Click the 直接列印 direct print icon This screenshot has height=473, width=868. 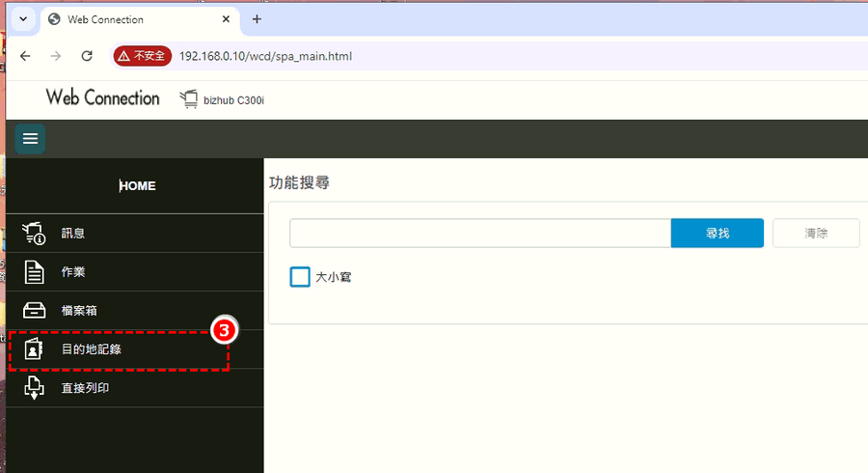34,388
